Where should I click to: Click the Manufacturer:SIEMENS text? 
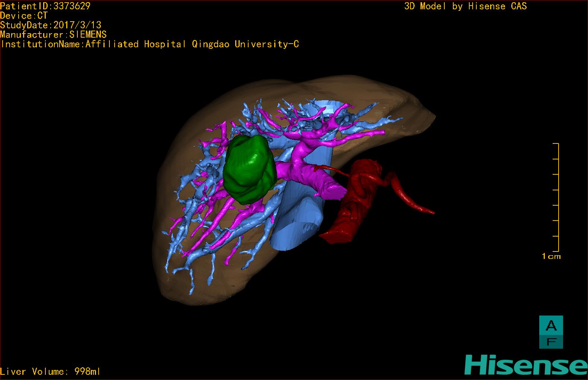click(x=53, y=35)
